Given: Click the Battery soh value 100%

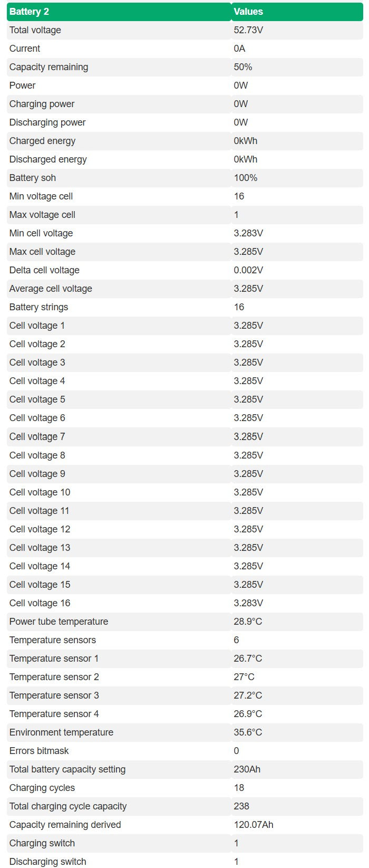Looking at the screenshot, I should [x=246, y=178].
